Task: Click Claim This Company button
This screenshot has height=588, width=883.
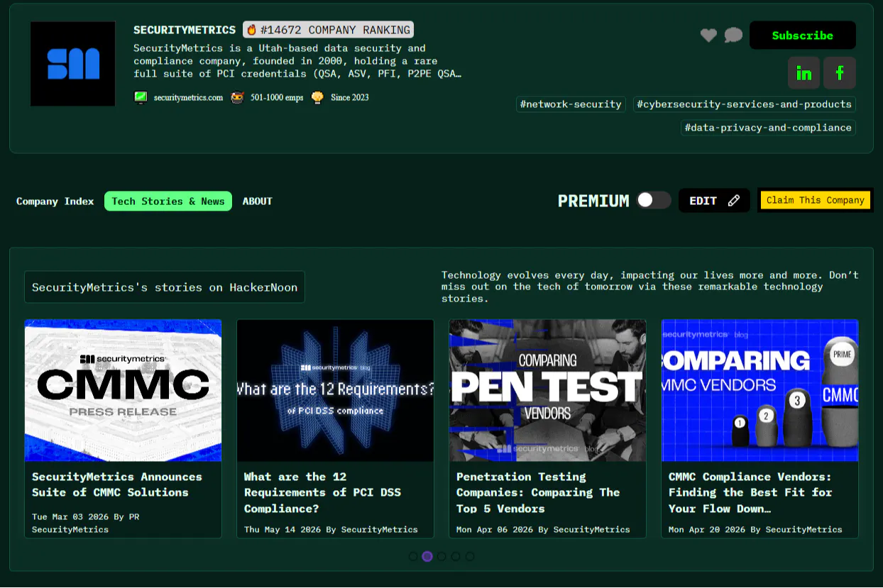Action: coord(815,200)
